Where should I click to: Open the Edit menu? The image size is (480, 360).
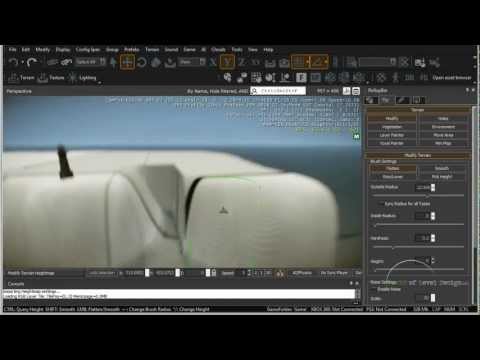click(26, 50)
